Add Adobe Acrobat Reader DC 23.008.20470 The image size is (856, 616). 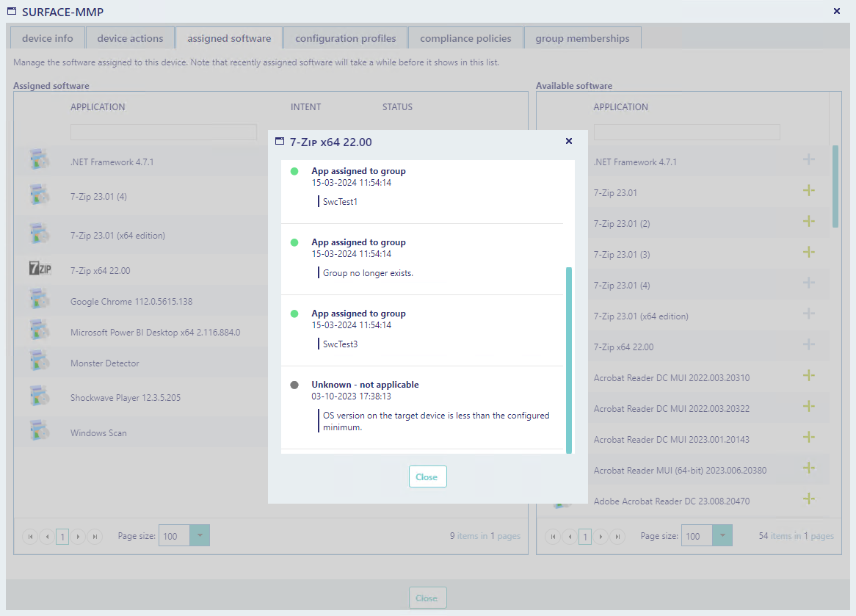[809, 499]
